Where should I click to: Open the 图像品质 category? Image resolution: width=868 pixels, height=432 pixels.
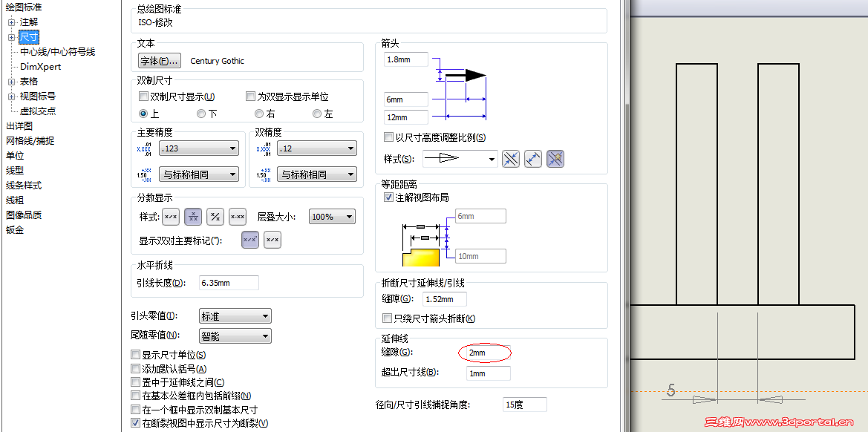(24, 215)
